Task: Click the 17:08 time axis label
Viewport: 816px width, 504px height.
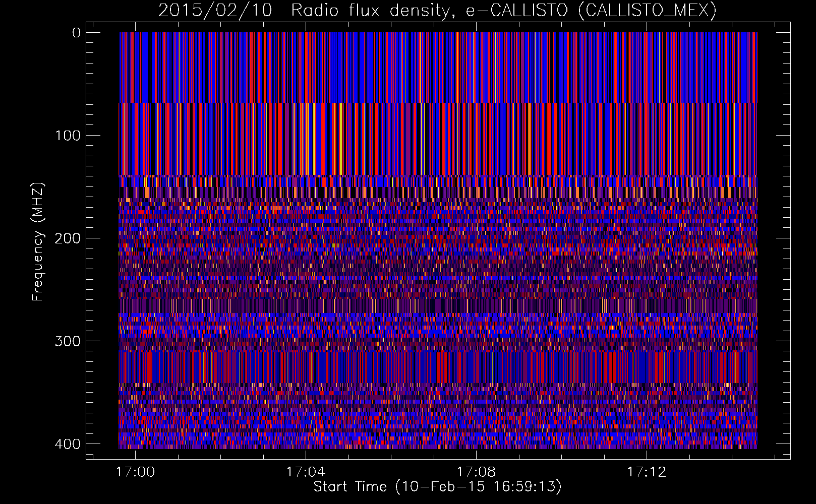Action: (x=476, y=472)
